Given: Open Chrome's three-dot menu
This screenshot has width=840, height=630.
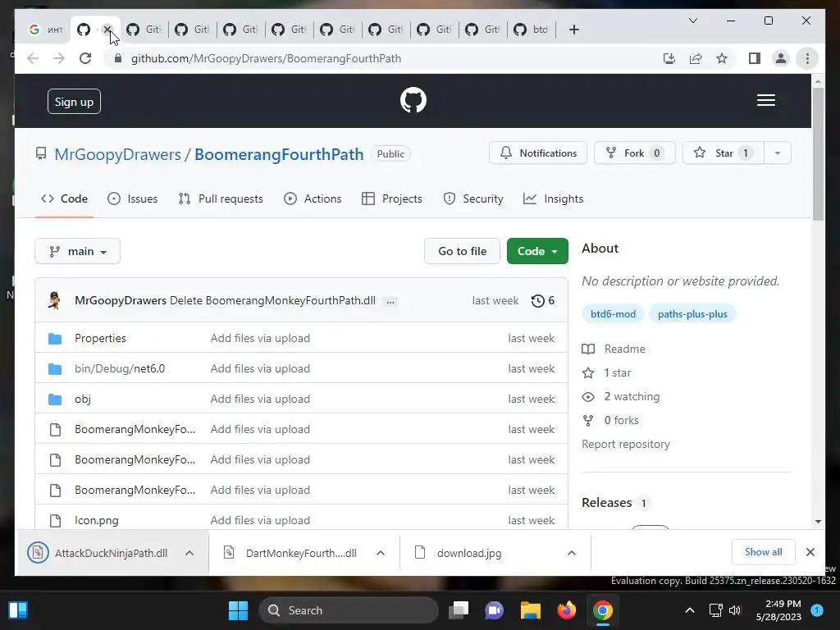Looking at the screenshot, I should click(x=807, y=58).
